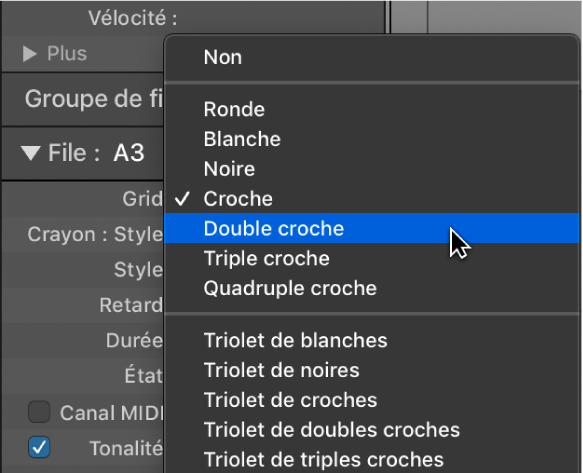
Task: Collapse the File: A3 section triangle
Action: pos(30,153)
